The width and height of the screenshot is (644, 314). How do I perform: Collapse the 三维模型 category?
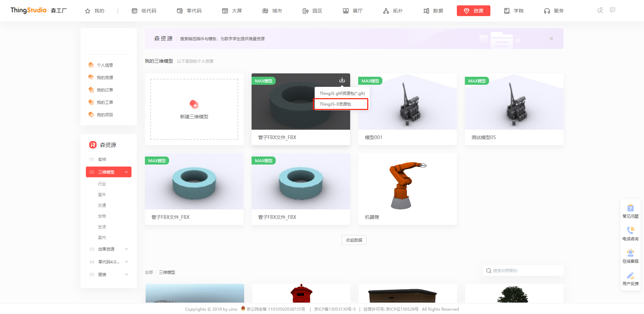pos(126,172)
